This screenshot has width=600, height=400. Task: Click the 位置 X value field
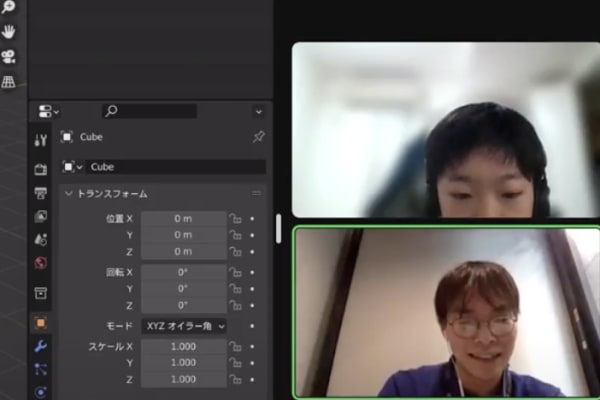[184, 219]
